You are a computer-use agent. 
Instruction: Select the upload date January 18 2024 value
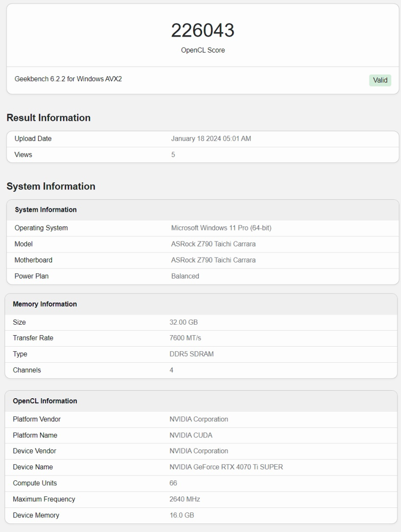(211, 139)
